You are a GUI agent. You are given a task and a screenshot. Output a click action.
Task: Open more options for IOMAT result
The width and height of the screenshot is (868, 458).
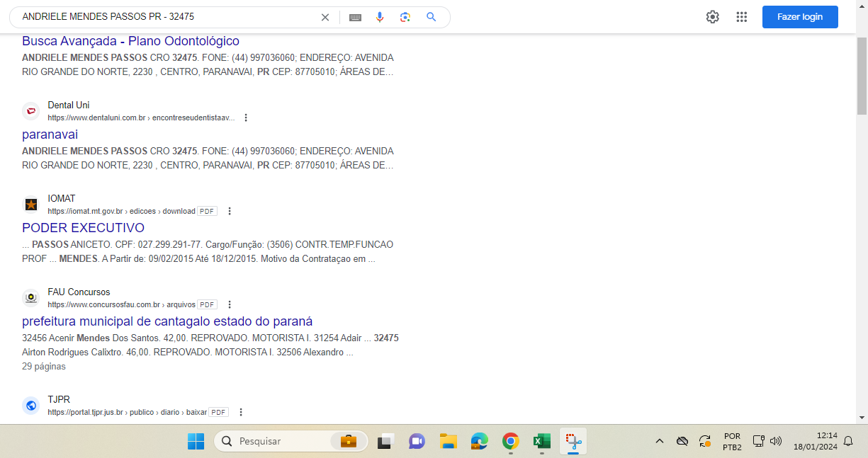click(229, 211)
